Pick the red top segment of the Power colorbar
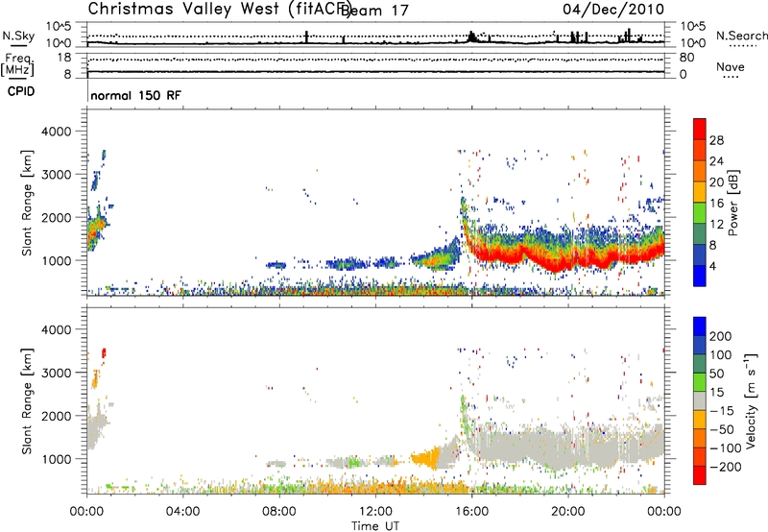The width and height of the screenshot is (768, 532). click(700, 129)
